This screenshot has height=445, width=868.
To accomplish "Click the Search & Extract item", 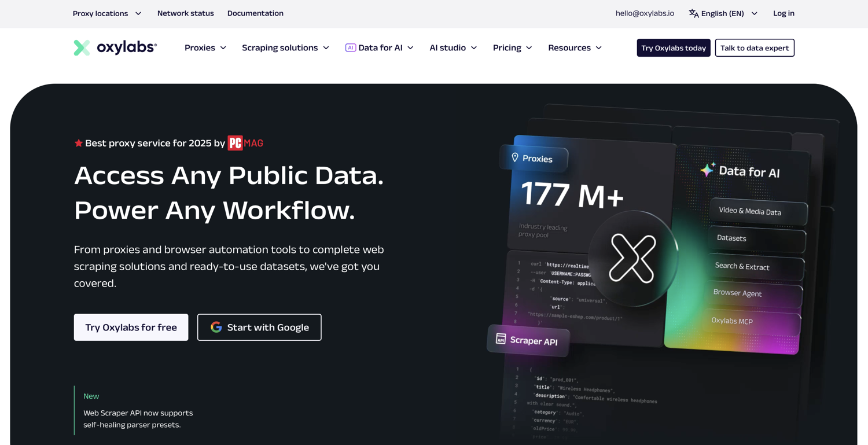I will point(756,267).
